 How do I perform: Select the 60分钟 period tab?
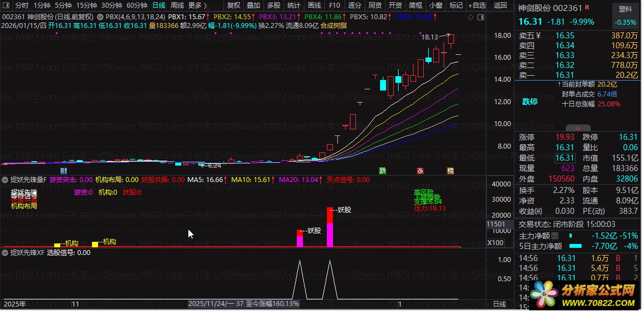(x=136, y=5)
